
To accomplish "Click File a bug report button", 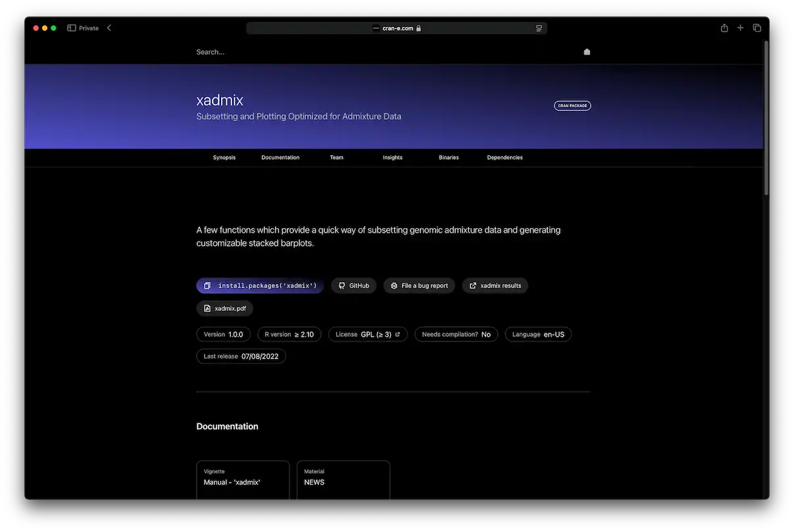I will [418, 286].
